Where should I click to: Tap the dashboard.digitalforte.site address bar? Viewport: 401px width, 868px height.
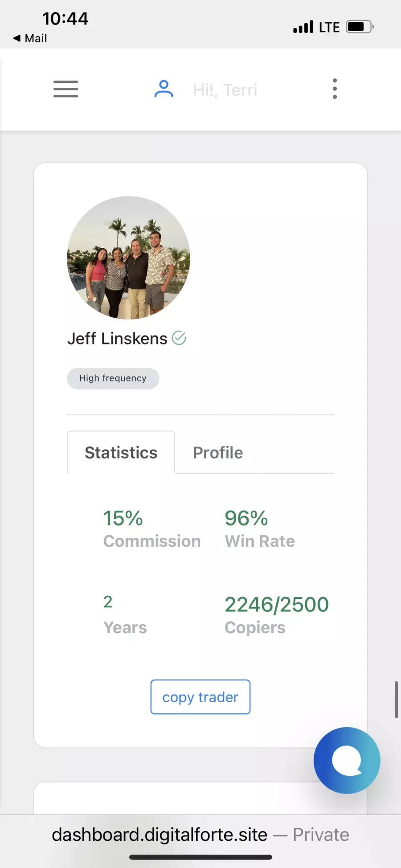coord(200,835)
